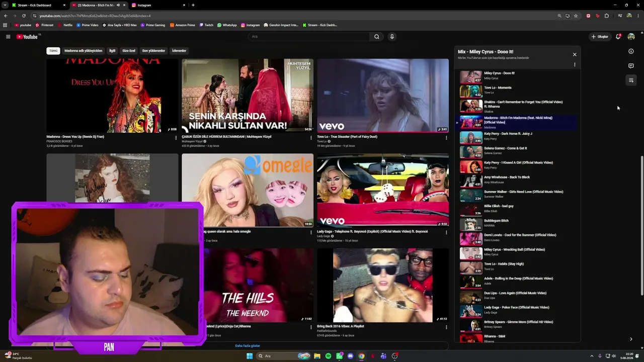This screenshot has height=362, width=644.
Task: Play Miley Cyrus - Wrecking Ball from mix
Action: pyautogui.click(x=517, y=253)
